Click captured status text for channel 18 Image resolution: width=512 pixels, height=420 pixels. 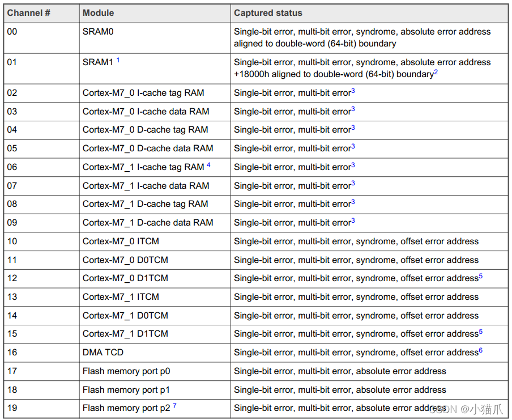[x=340, y=390]
